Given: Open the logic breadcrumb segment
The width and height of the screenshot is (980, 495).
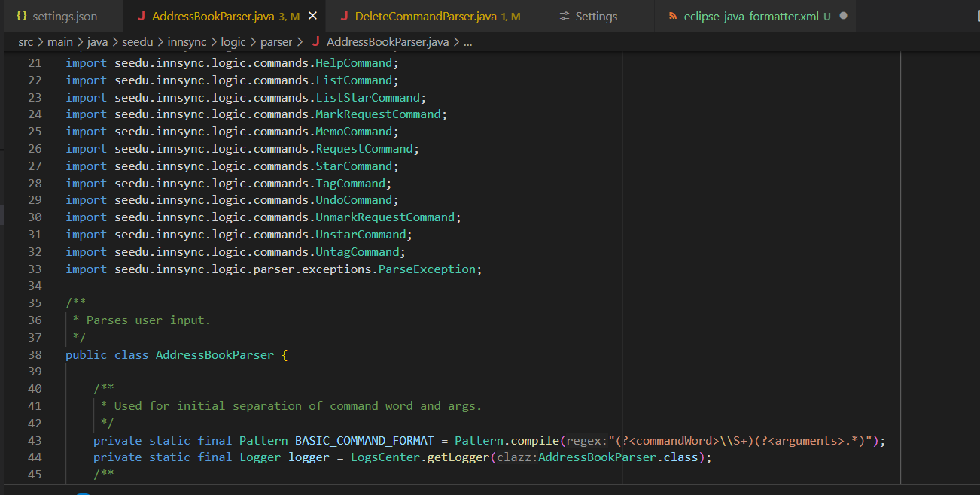Looking at the screenshot, I should pyautogui.click(x=233, y=42).
